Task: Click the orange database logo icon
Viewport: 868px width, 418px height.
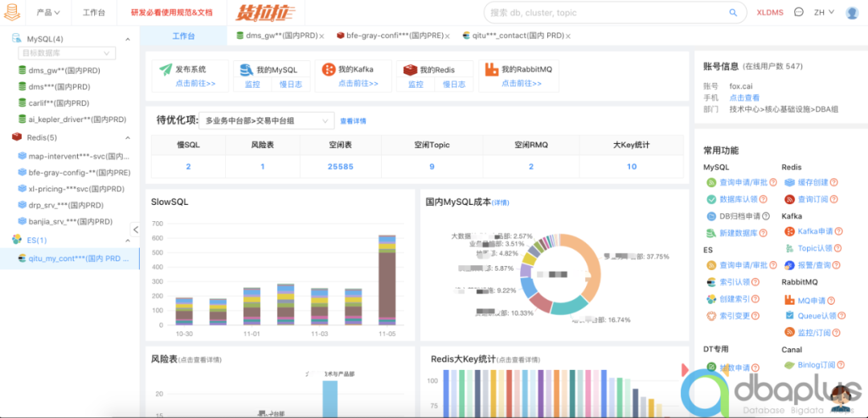Action: coord(11,12)
